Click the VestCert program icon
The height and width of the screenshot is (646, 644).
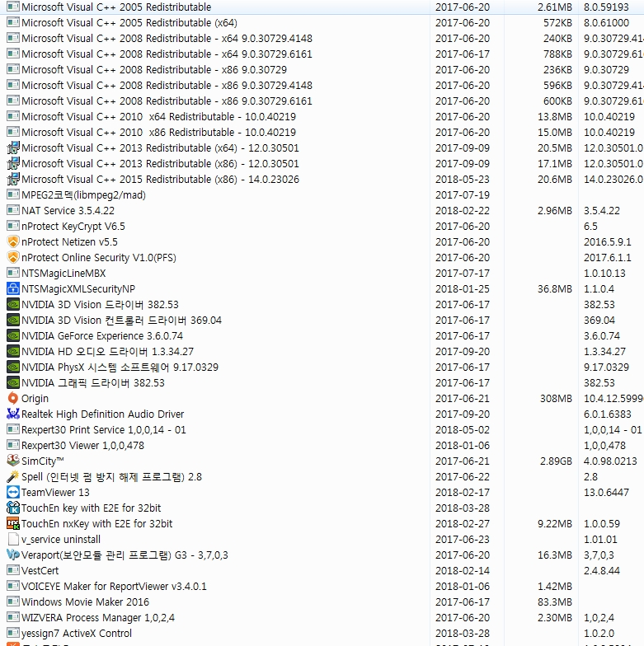click(x=13, y=570)
